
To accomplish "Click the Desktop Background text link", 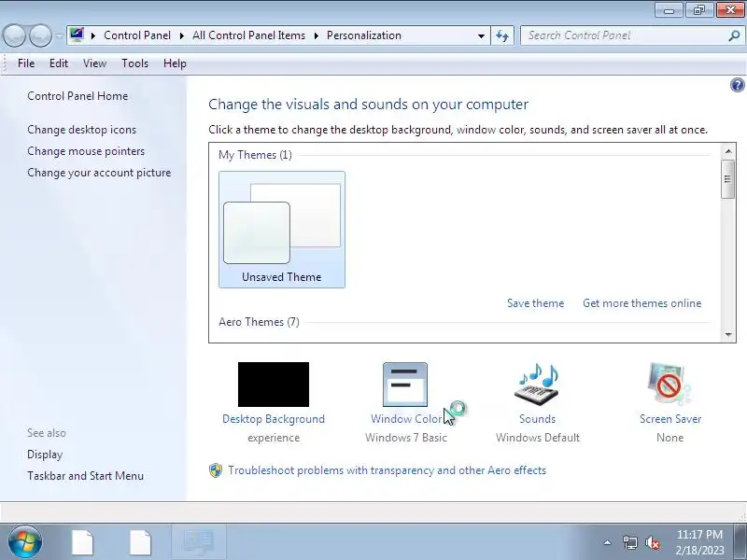I will (x=274, y=419).
